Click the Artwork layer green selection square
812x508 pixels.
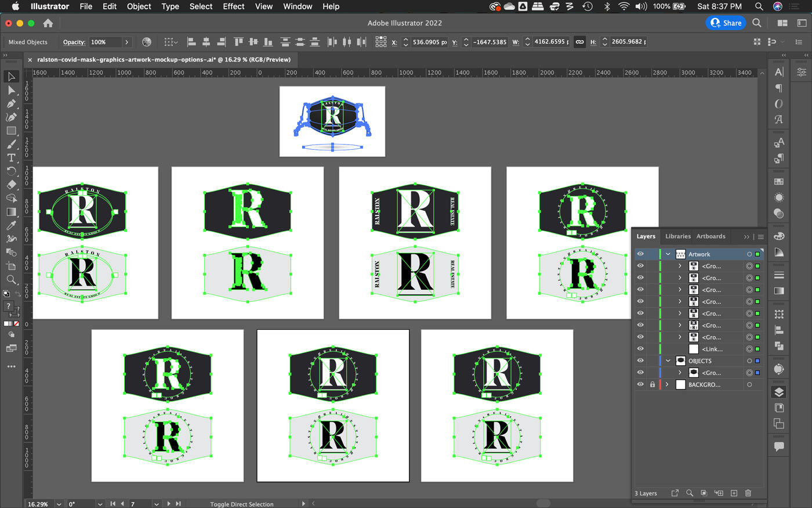coord(757,254)
